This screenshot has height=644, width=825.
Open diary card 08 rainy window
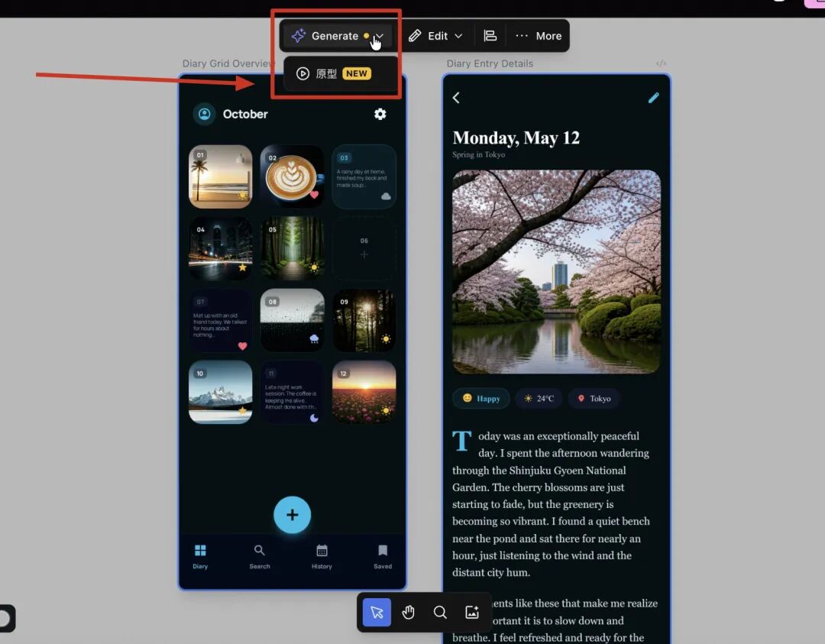click(x=292, y=320)
